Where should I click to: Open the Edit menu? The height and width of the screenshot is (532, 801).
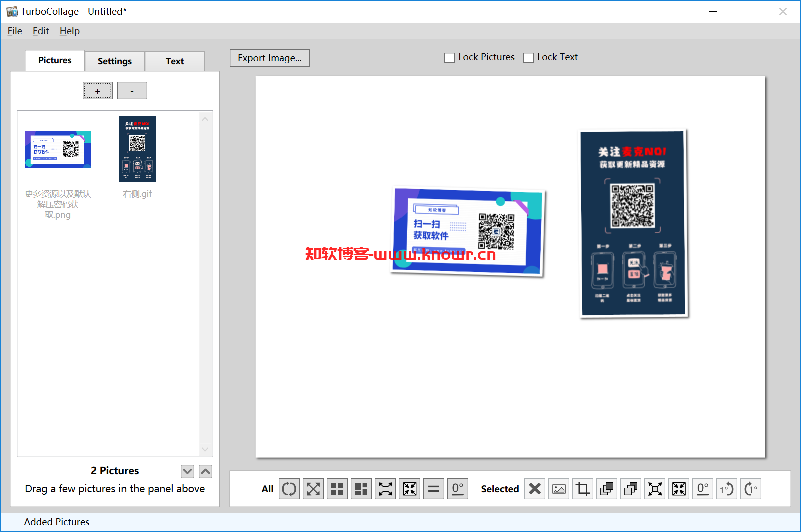(x=41, y=31)
